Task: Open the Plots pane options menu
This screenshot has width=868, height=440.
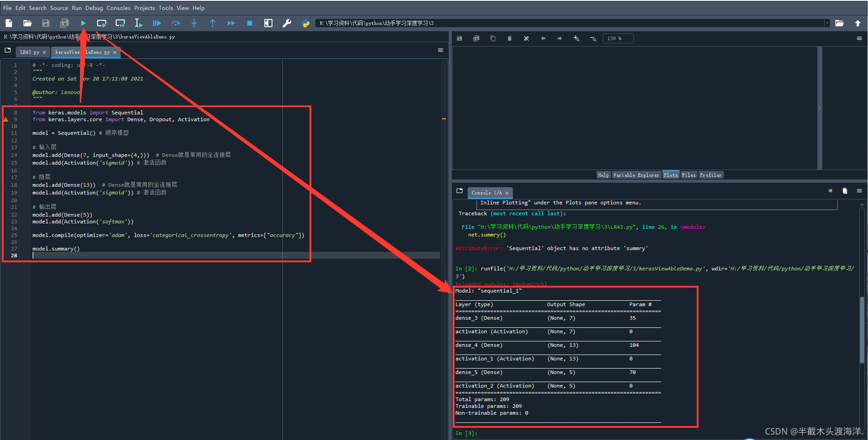Action: point(859,38)
